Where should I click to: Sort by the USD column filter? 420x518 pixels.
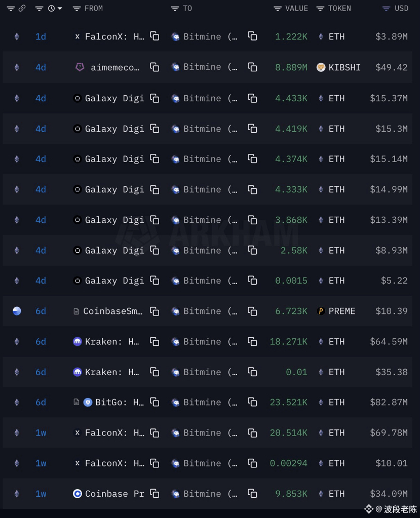pyautogui.click(x=386, y=9)
